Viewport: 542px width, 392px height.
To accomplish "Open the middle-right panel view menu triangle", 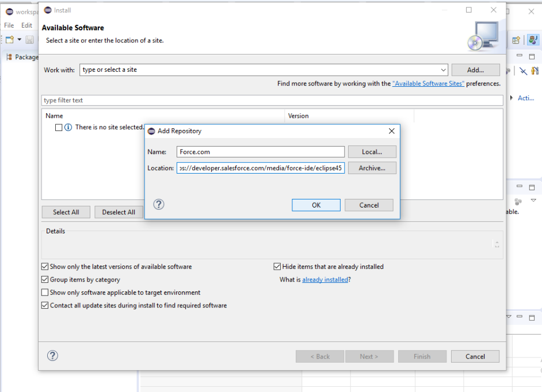I will [x=533, y=201].
